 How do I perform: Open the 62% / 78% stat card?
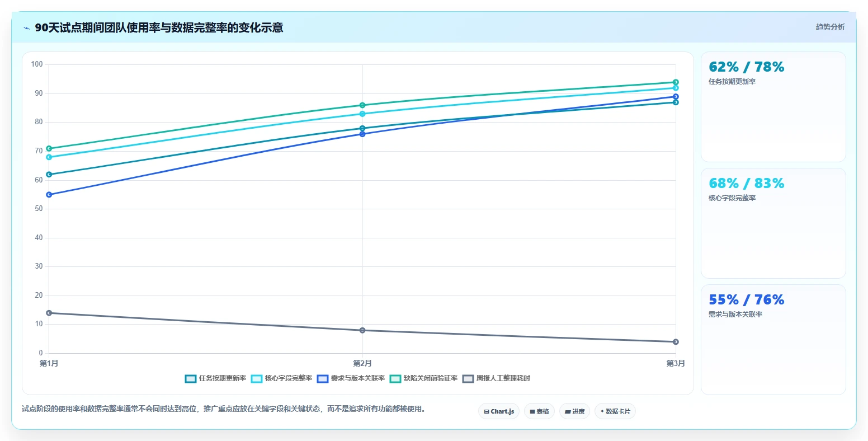click(773, 107)
